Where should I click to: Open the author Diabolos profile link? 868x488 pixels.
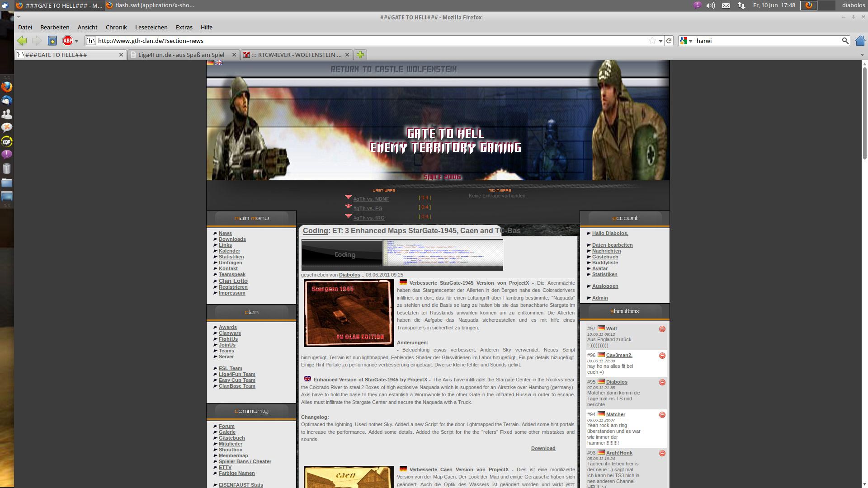pos(349,275)
